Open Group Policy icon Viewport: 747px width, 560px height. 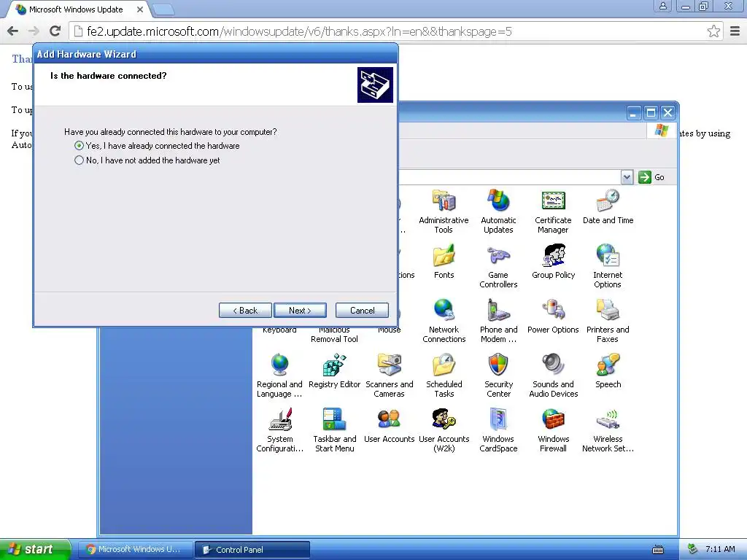pyautogui.click(x=553, y=256)
